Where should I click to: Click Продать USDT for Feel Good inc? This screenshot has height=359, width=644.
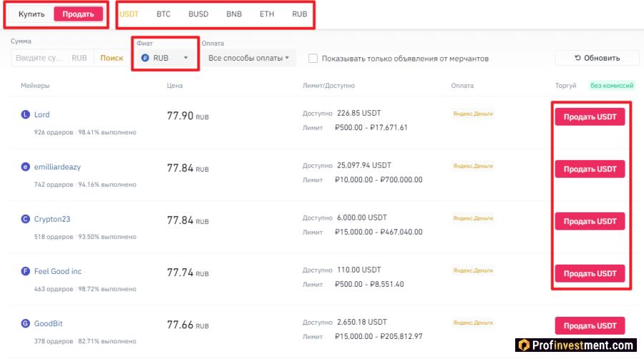590,273
